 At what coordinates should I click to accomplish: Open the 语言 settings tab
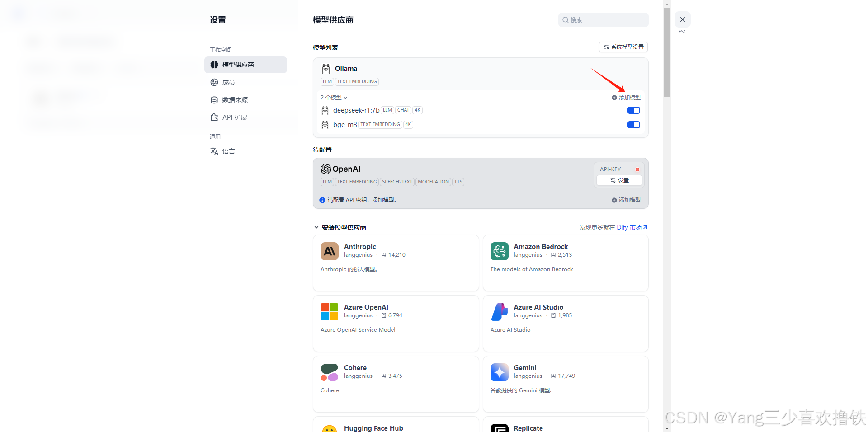point(245,151)
